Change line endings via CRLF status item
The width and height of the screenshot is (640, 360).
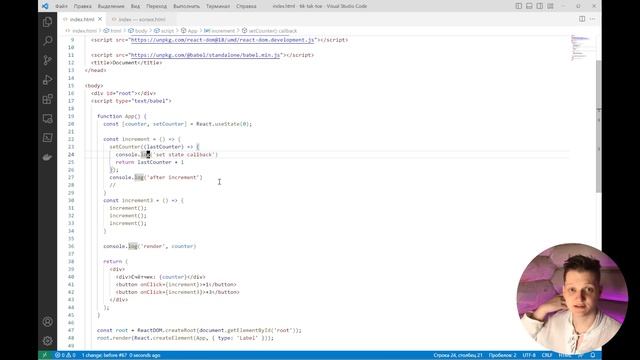[x=547, y=355]
